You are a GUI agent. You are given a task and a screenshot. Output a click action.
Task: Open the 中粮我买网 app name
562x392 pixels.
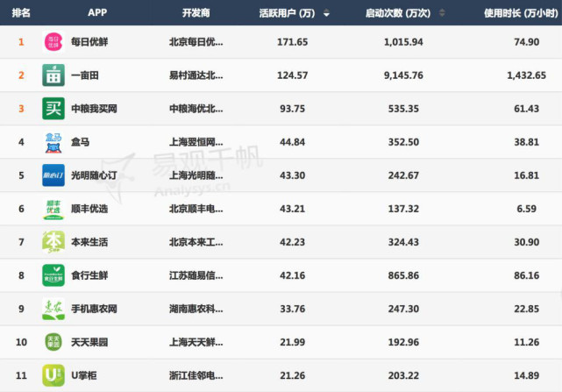tap(94, 109)
